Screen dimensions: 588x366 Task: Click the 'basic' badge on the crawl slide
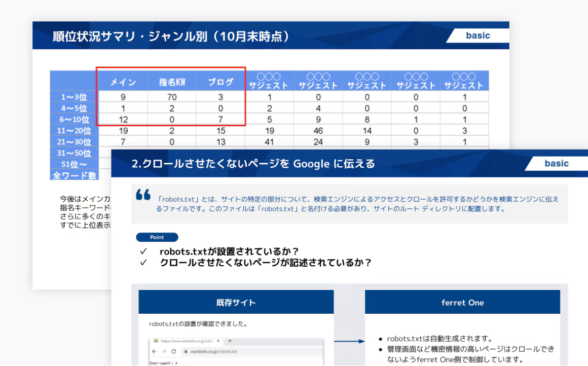pos(556,163)
